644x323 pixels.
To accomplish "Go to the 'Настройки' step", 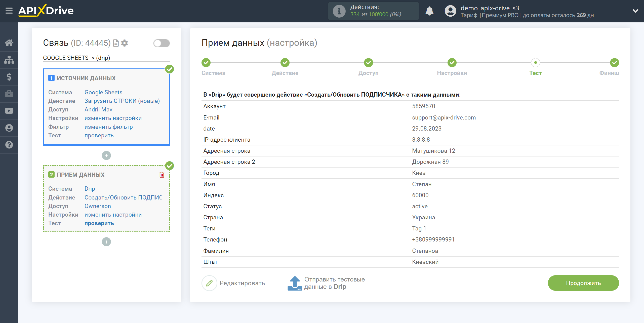I will 452,63.
